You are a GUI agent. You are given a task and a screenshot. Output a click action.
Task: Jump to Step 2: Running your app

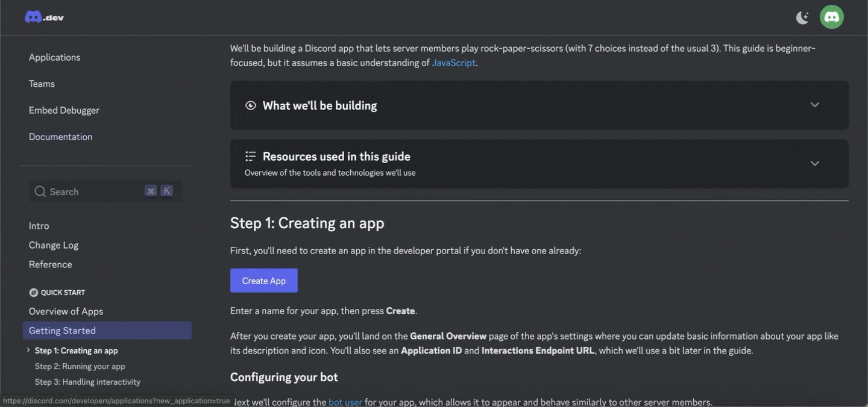coord(80,366)
